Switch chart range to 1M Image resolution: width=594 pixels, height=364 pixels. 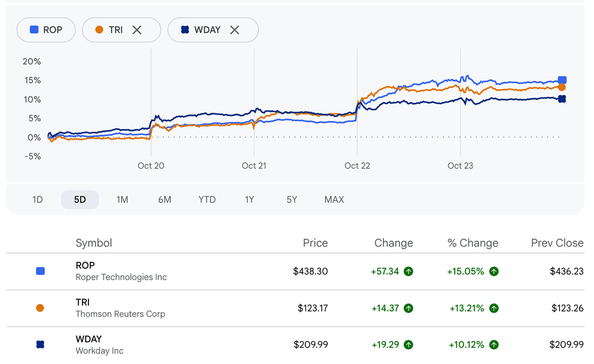click(x=122, y=199)
